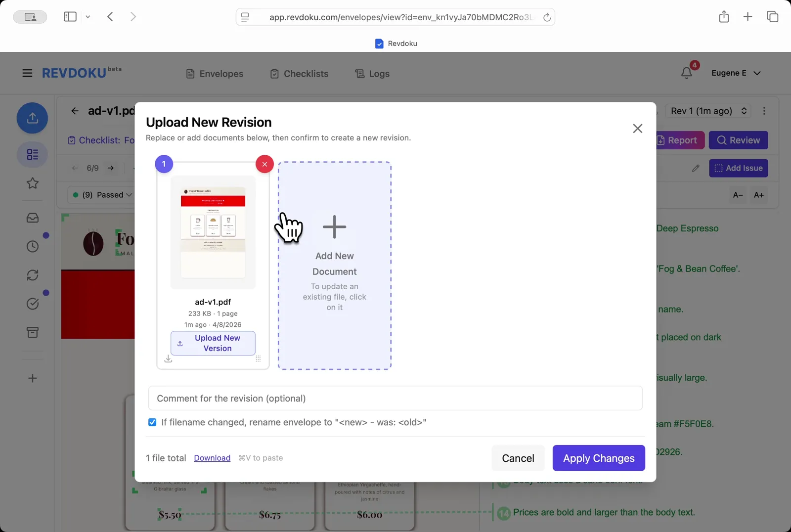The width and height of the screenshot is (791, 532).
Task: Click the A+ text size control
Action: coord(758,195)
